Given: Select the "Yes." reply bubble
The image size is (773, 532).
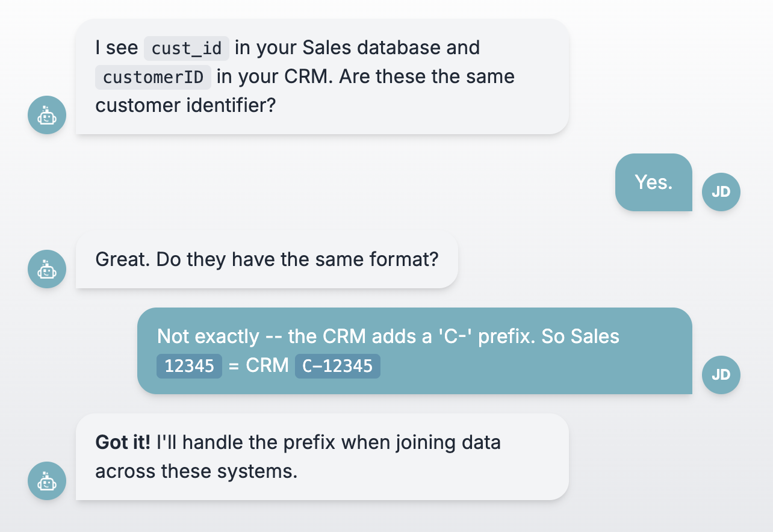Looking at the screenshot, I should [x=653, y=182].
